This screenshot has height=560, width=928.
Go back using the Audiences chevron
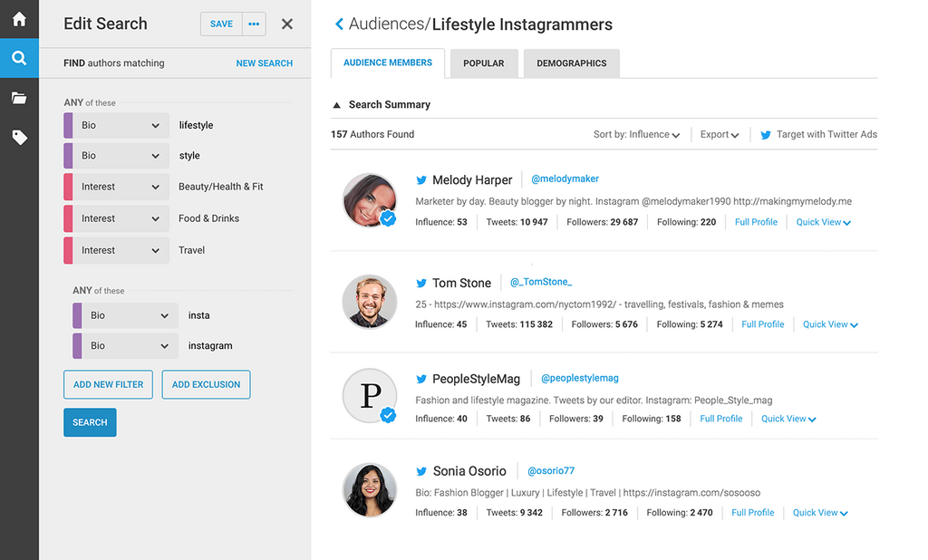340,24
